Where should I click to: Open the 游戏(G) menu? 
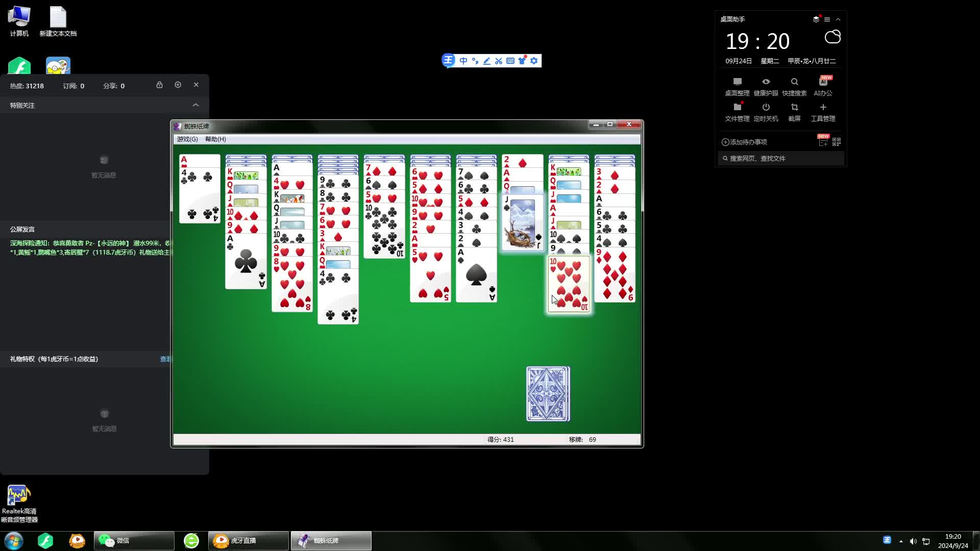[187, 139]
